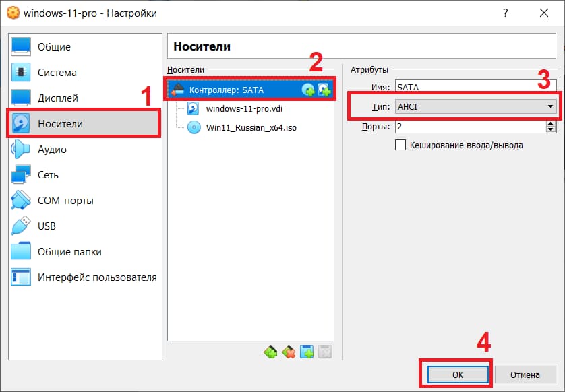The height and width of the screenshot is (392, 565).
Task: Open the Аудио settings category
Action: pyautogui.click(x=85, y=149)
